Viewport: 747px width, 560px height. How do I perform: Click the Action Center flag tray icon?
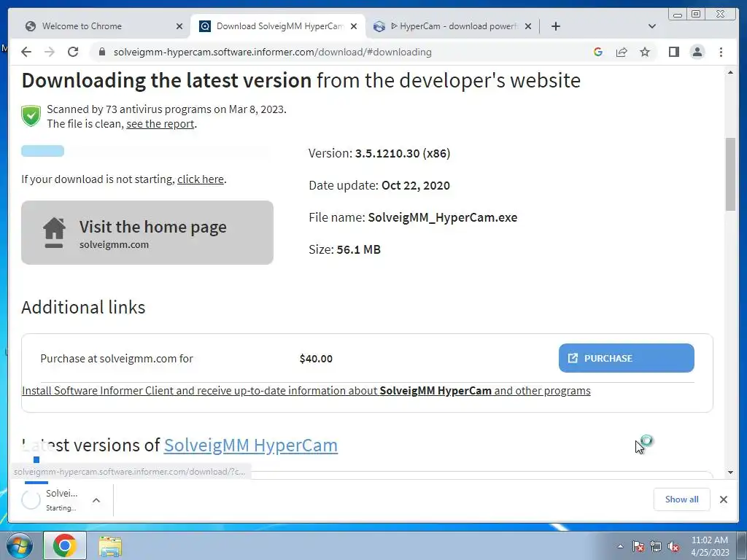point(638,546)
